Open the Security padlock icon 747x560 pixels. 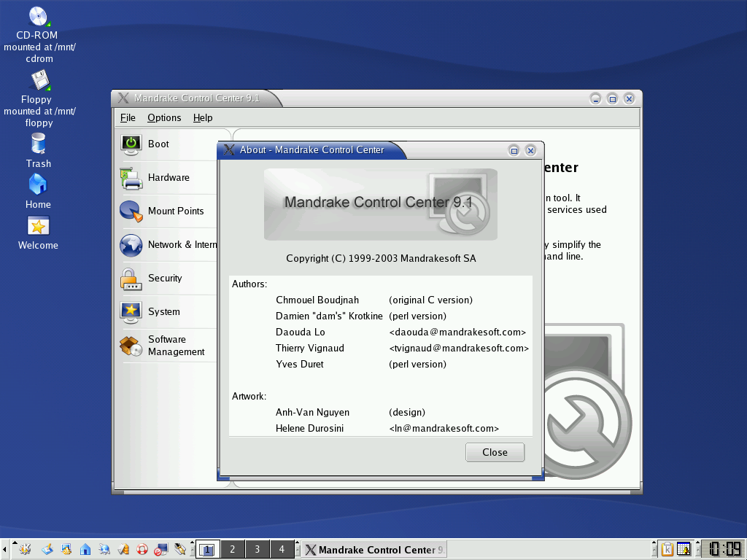pos(131,279)
